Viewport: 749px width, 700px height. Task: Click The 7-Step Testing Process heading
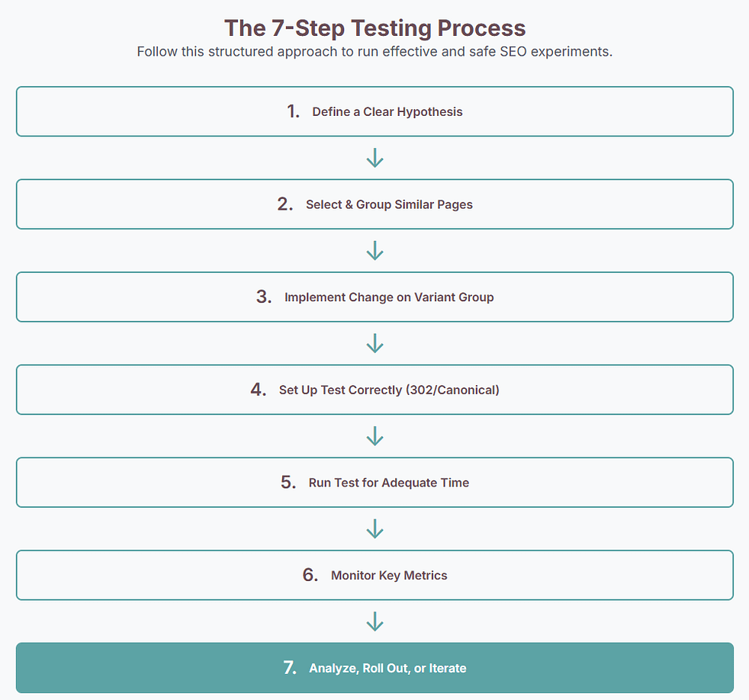[374, 28]
